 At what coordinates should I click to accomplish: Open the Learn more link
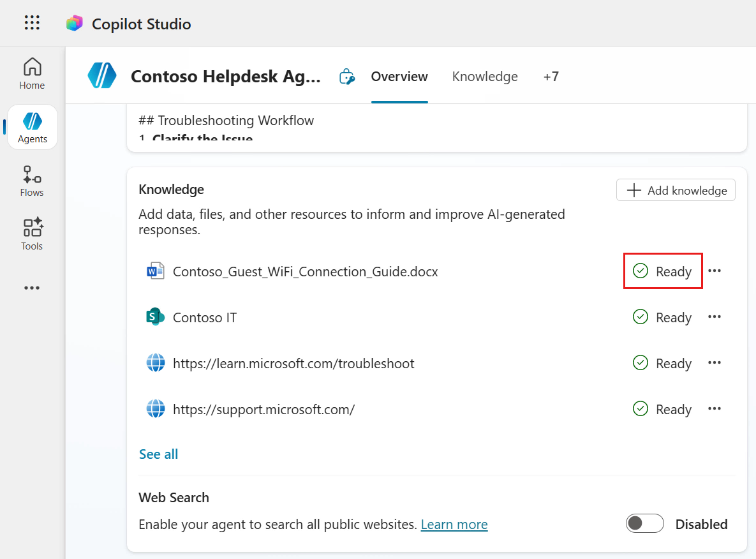click(x=454, y=525)
